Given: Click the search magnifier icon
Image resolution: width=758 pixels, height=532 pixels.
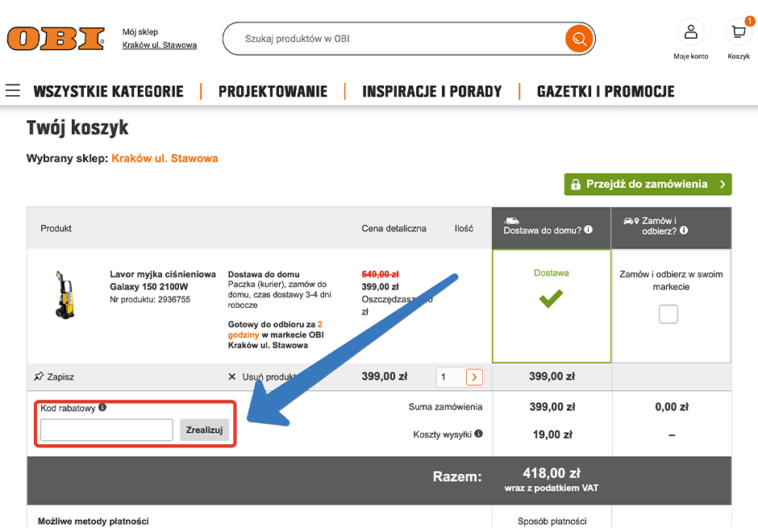Looking at the screenshot, I should pyautogui.click(x=579, y=39).
